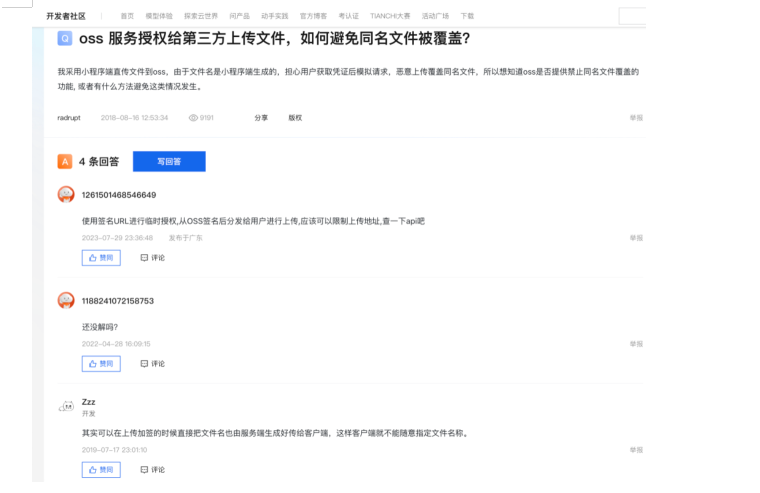Upvote with 赞同 on the 还没解吗 answer
Image resolution: width=760 pixels, height=493 pixels.
[101, 364]
